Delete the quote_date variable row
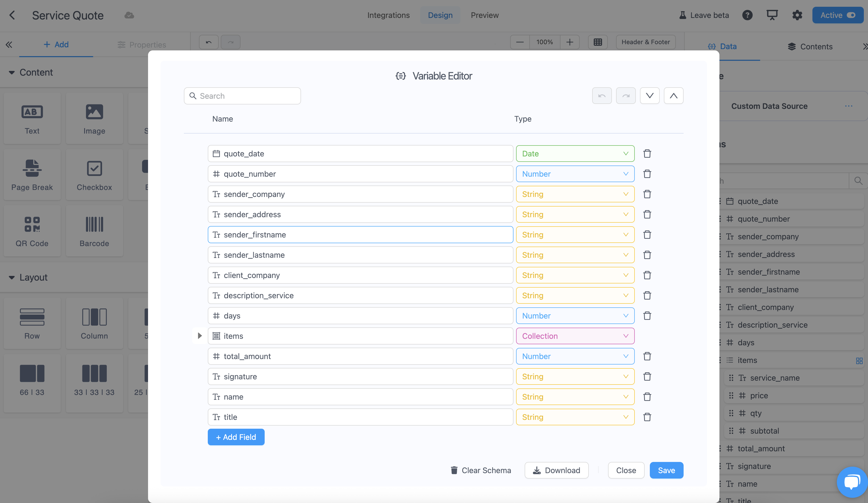 (x=647, y=154)
